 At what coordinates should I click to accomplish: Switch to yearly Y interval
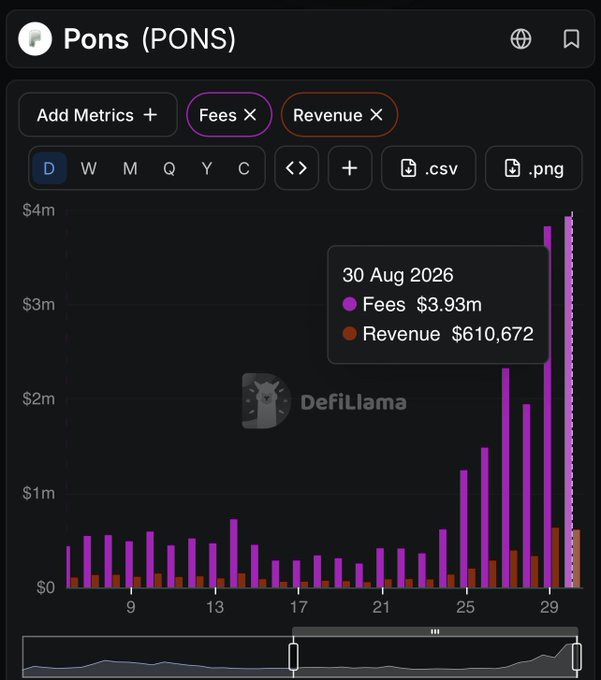click(207, 168)
